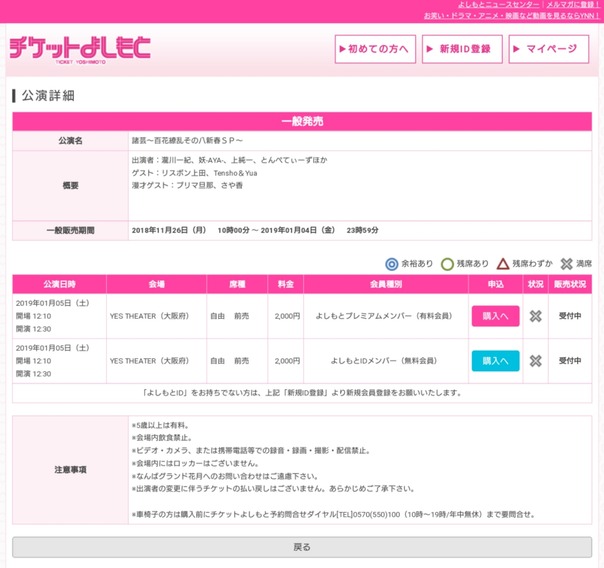Open the YNN video promotion link
The width and height of the screenshot is (604, 568).
pyautogui.click(x=512, y=16)
